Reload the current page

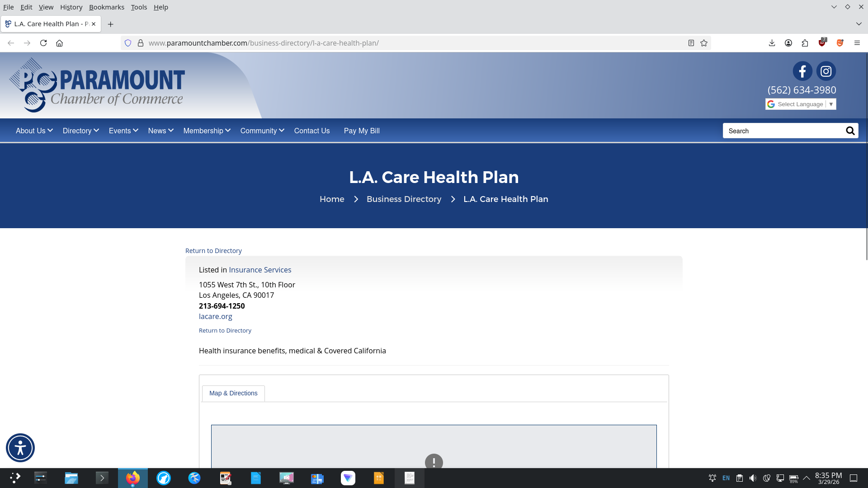click(x=43, y=43)
